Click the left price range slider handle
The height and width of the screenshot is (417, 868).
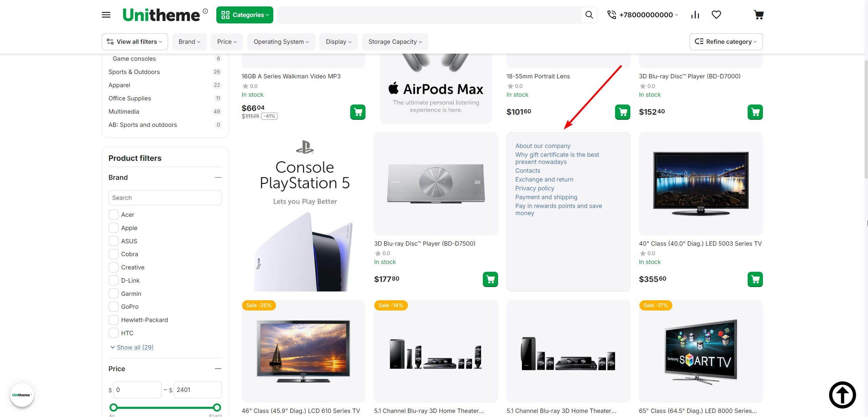click(x=114, y=407)
